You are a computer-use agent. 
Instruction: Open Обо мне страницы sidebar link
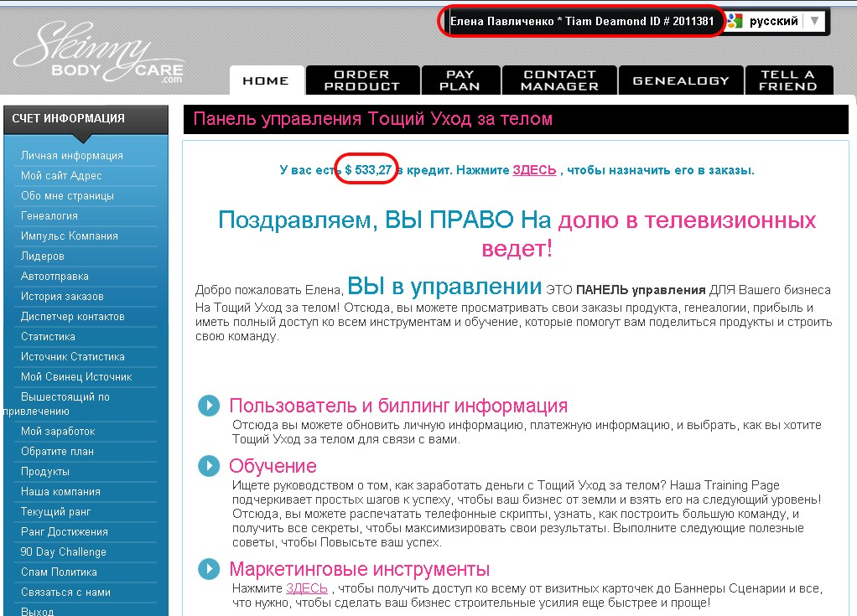[67, 195]
